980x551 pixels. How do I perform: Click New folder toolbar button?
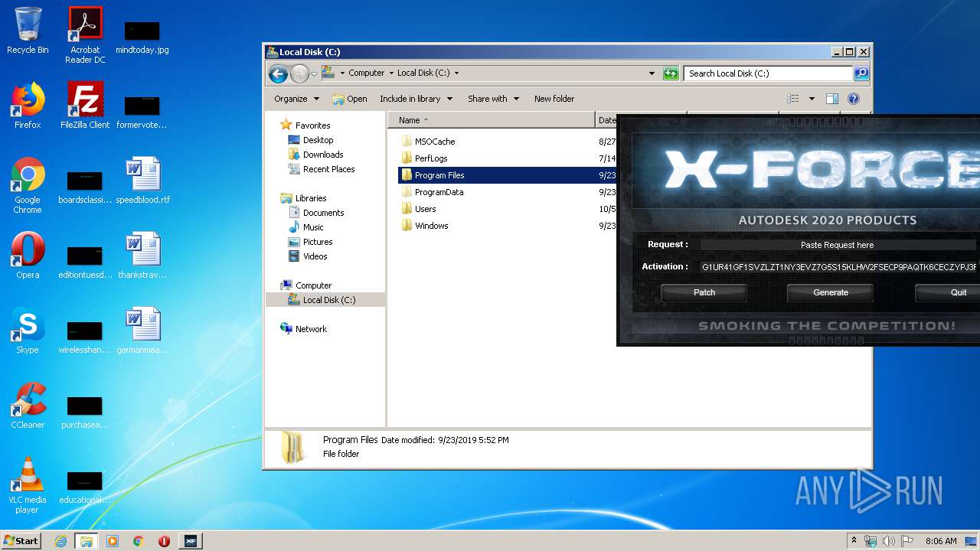point(554,99)
